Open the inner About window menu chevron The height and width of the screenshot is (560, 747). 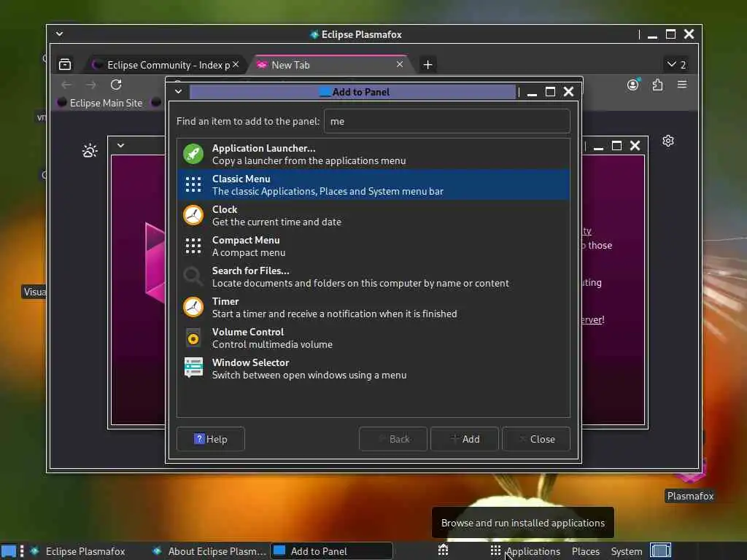[x=120, y=145]
